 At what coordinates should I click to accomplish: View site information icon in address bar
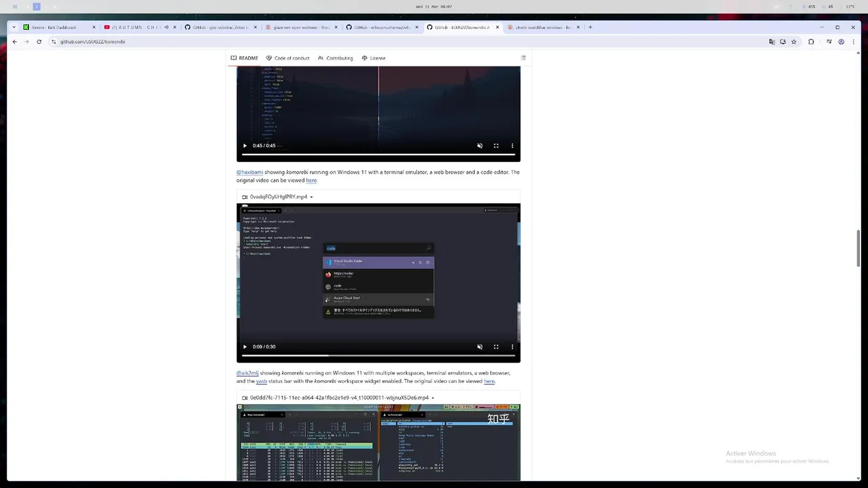(54, 41)
